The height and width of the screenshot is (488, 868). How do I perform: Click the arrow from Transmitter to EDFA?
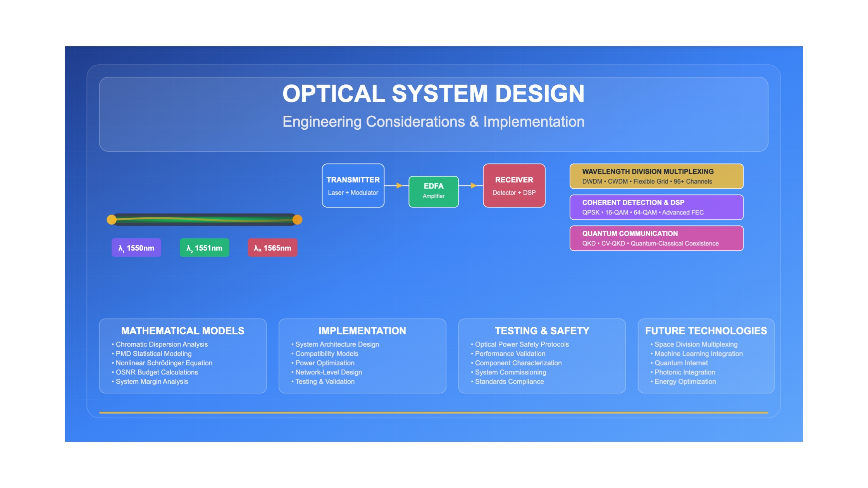[396, 186]
